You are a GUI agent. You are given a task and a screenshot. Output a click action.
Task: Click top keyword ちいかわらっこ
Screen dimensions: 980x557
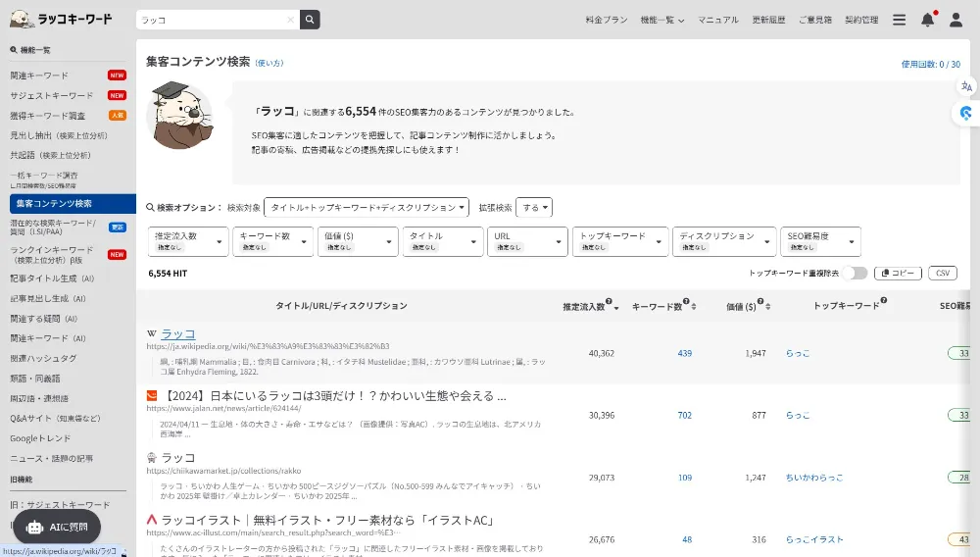pyautogui.click(x=814, y=478)
